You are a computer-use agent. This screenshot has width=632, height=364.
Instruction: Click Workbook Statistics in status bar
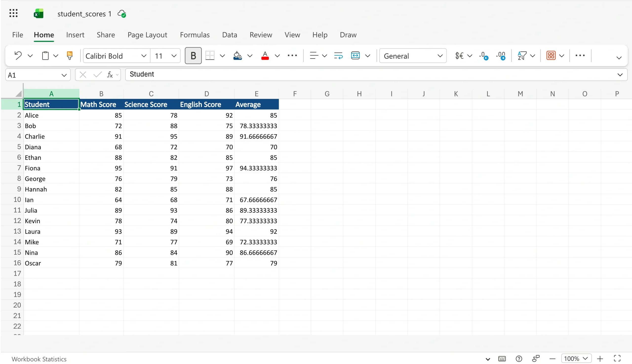tap(39, 359)
